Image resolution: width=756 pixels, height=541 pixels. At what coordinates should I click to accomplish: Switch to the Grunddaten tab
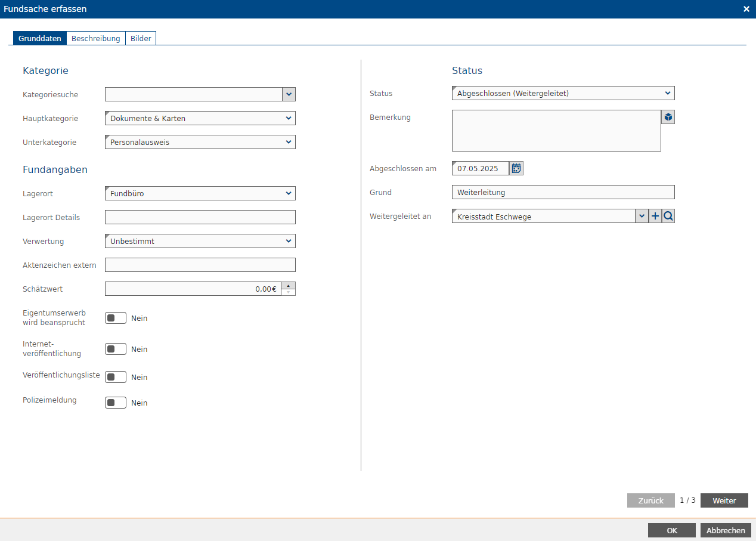point(40,38)
